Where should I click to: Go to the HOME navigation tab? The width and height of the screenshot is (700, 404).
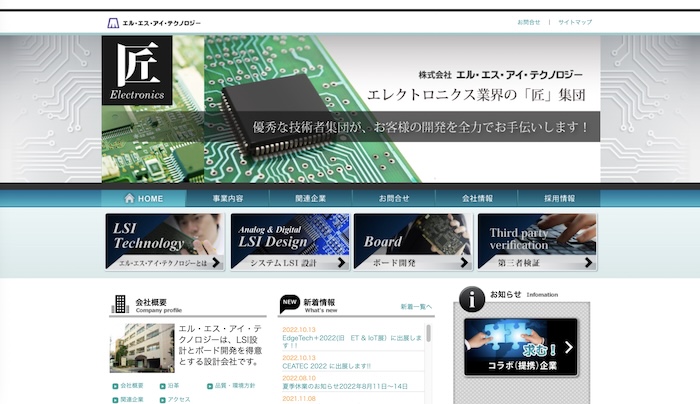143,198
